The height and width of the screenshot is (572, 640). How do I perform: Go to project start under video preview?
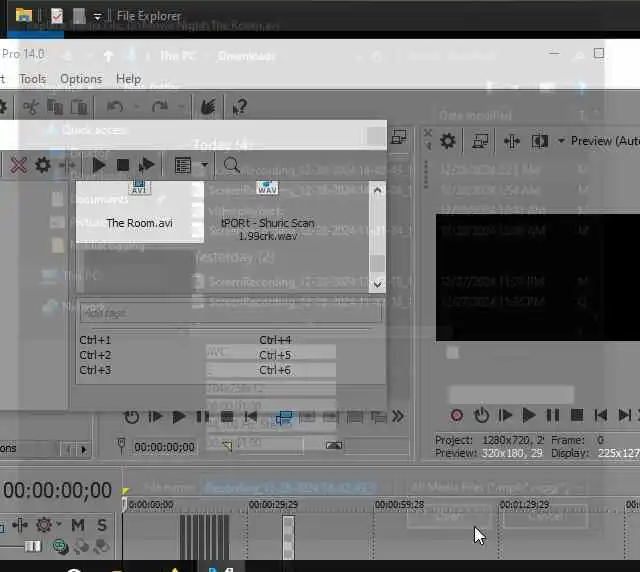[x=600, y=416]
